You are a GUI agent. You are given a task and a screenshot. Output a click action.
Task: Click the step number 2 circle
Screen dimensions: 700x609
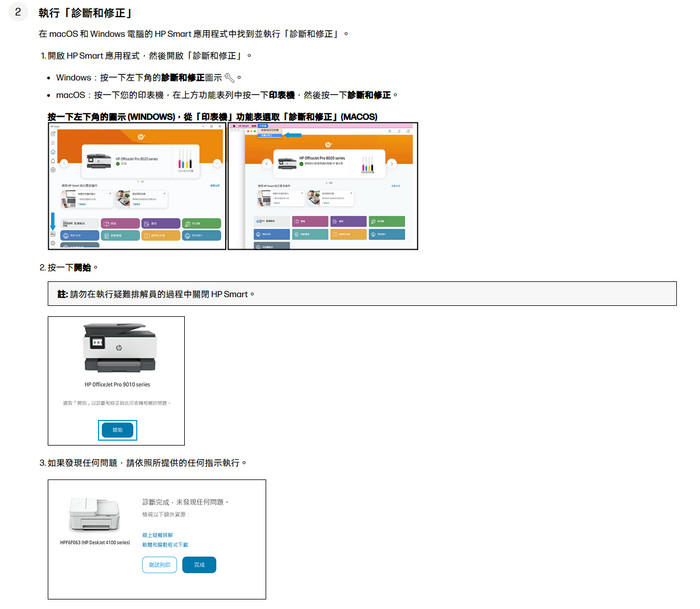coord(16,14)
